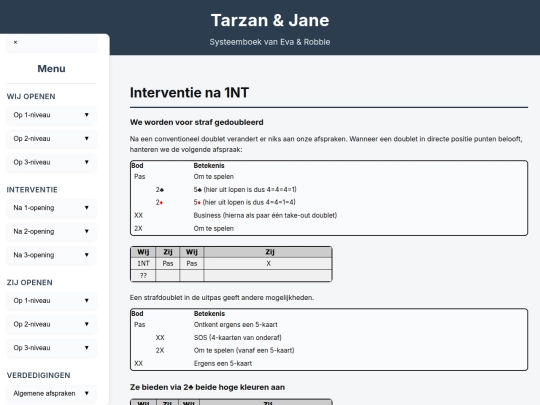This screenshot has width=540, height=405.
Task: Click the 2♦ bid row in the first table
Action: tap(329, 202)
